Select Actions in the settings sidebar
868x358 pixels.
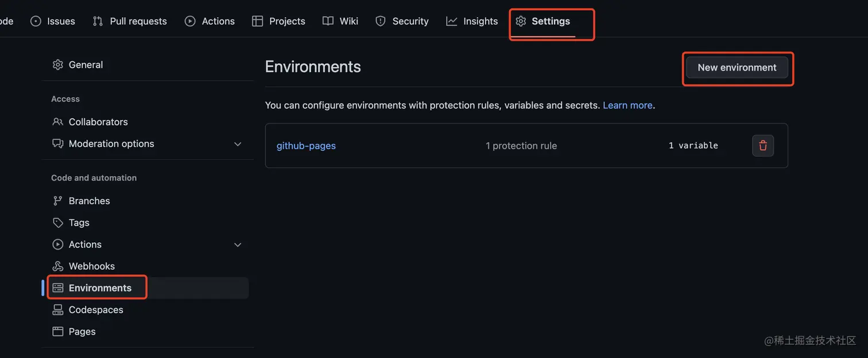click(x=85, y=244)
